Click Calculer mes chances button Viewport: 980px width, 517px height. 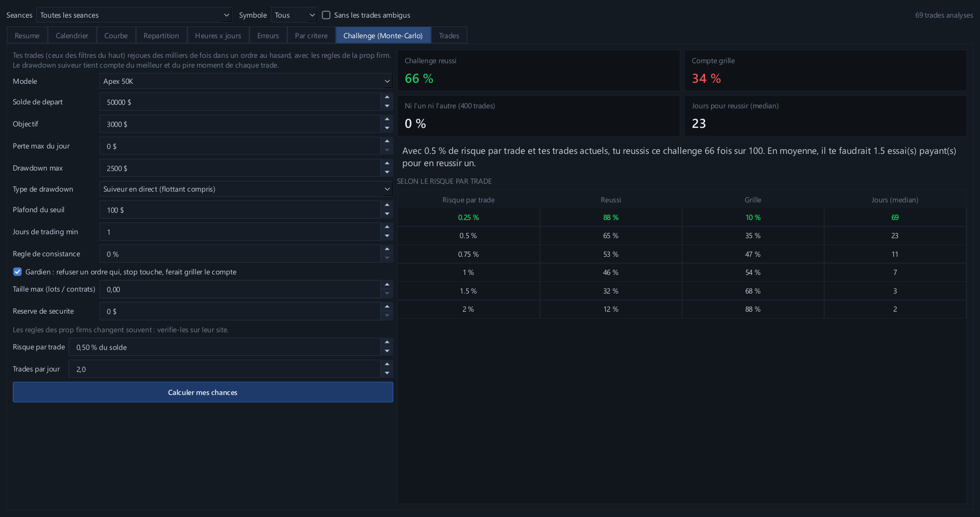tap(203, 393)
